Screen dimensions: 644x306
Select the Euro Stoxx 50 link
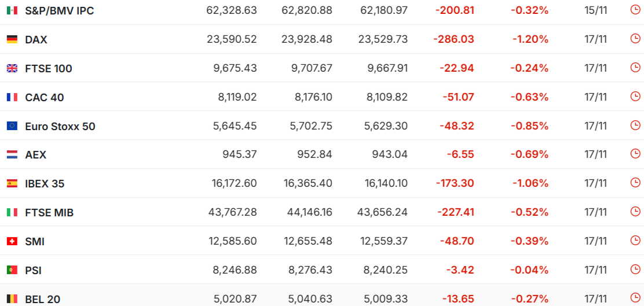(60, 126)
